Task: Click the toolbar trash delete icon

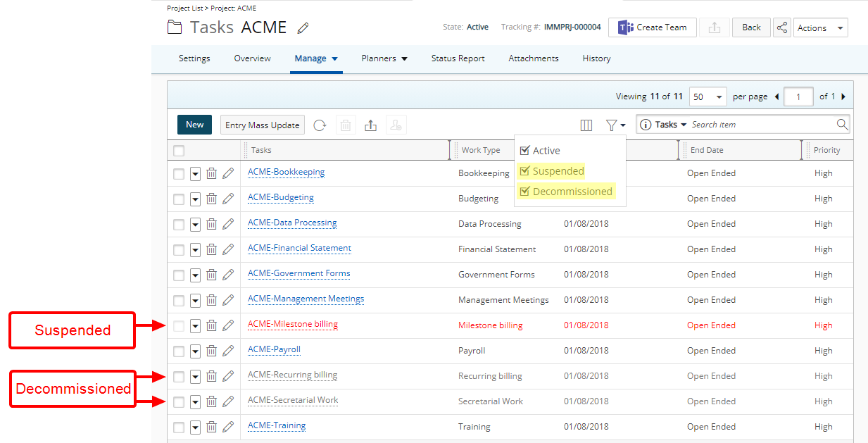Action: coord(346,125)
